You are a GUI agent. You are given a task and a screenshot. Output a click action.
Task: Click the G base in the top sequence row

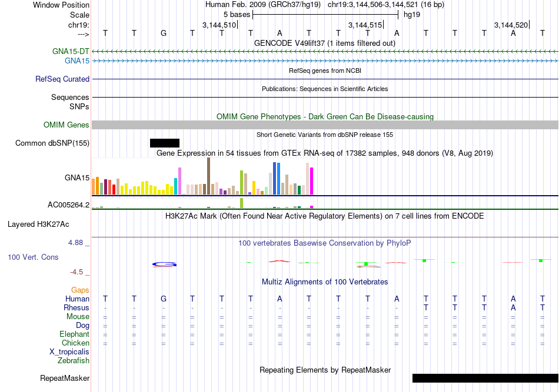[163, 33]
